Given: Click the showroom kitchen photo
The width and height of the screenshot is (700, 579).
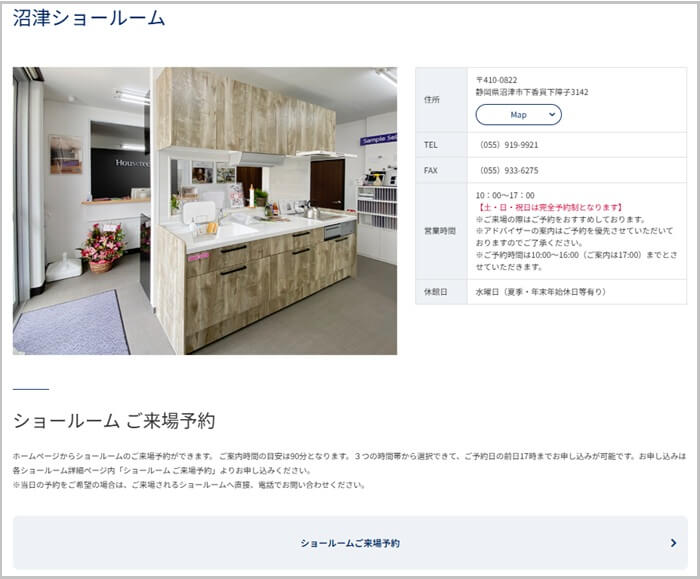Looking at the screenshot, I should click(205, 211).
